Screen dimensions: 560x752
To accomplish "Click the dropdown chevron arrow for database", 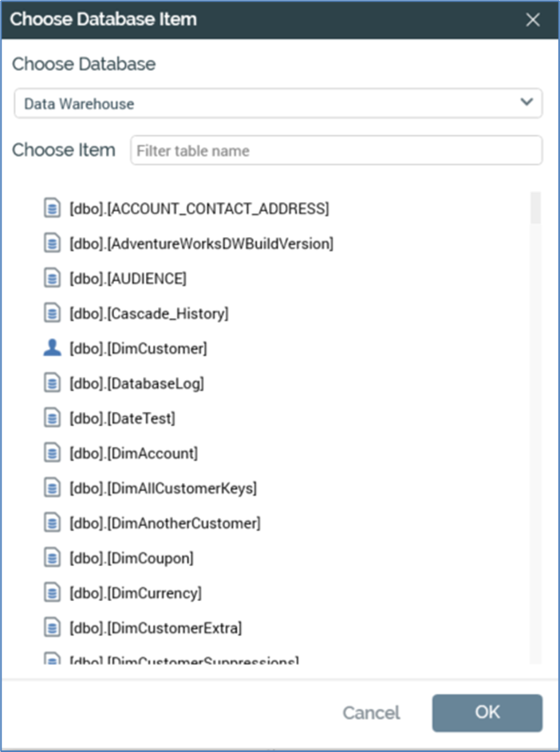I will (x=526, y=102).
